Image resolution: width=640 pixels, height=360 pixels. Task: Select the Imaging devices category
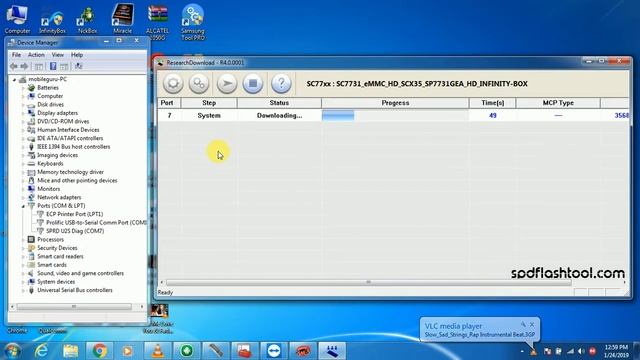tap(57, 155)
